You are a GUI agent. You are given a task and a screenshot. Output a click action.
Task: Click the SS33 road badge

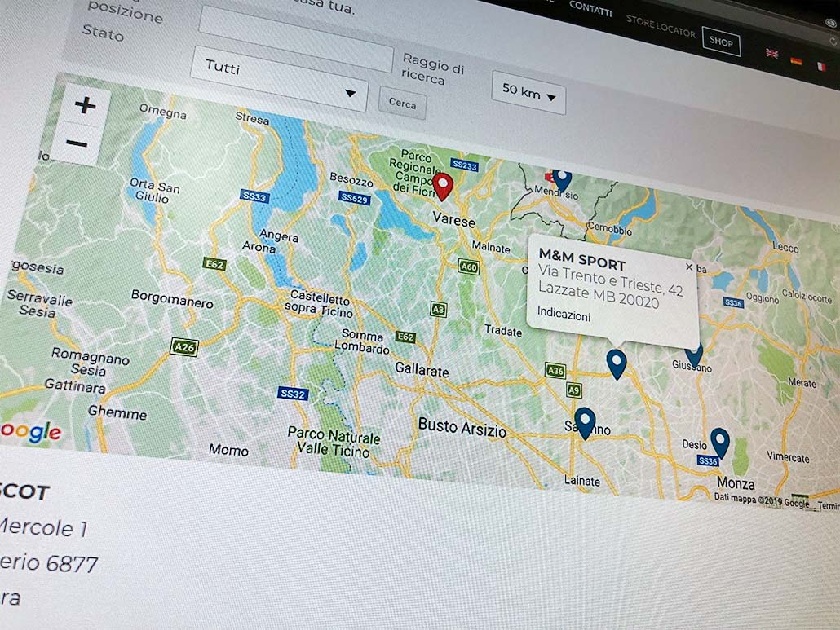[254, 196]
